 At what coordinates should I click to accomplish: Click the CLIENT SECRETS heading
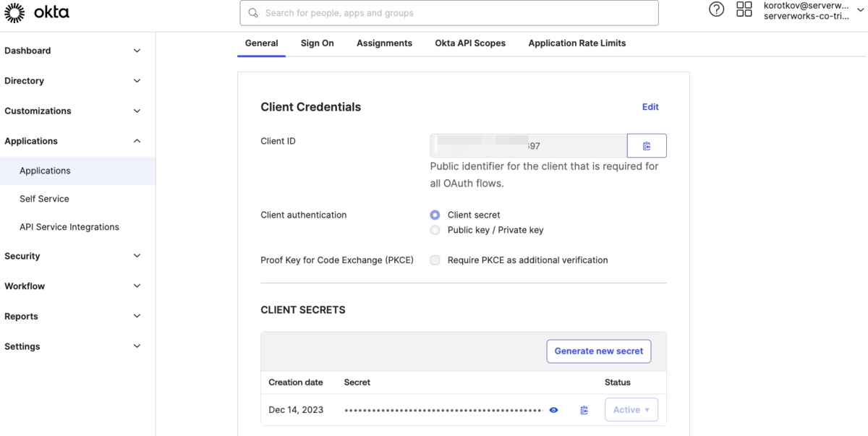(303, 310)
